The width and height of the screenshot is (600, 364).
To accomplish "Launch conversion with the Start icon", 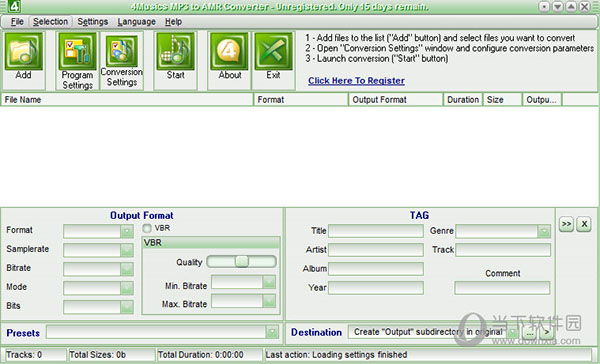I will point(176,52).
